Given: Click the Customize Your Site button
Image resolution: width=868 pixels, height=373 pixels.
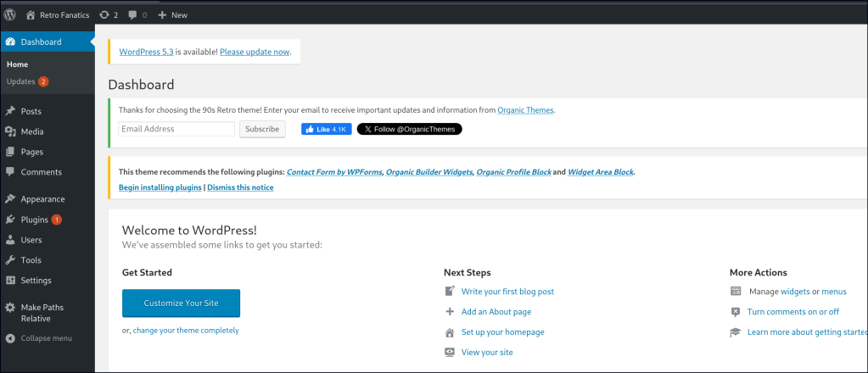Looking at the screenshot, I should [181, 303].
